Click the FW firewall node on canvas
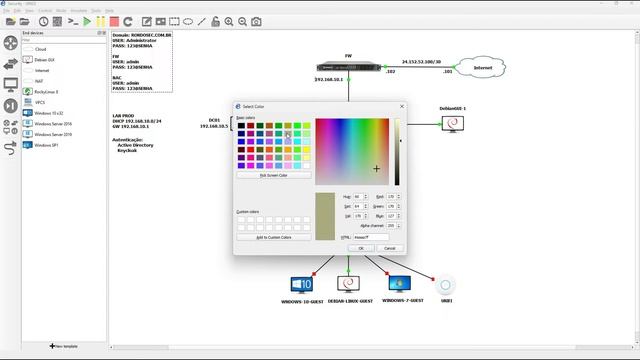The width and height of the screenshot is (640, 360). tap(349, 67)
